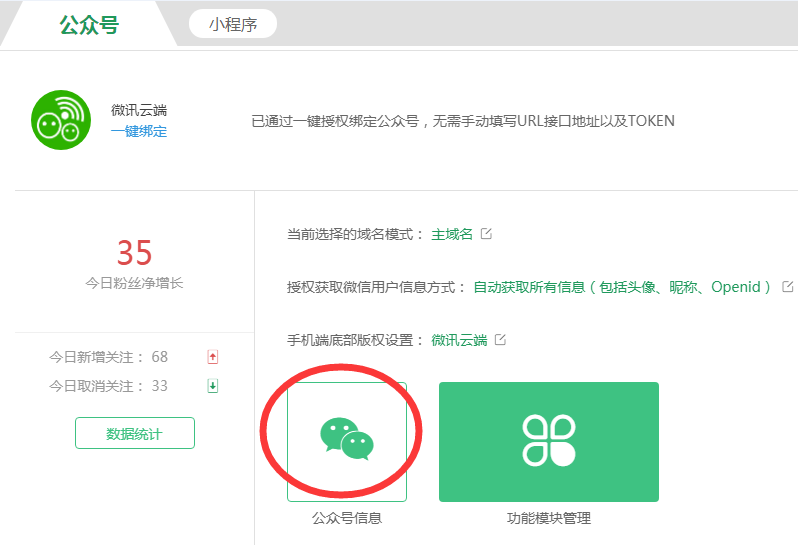Image resolution: width=798 pixels, height=545 pixels.
Task: Click the 一键绑定 link
Action: 139,131
